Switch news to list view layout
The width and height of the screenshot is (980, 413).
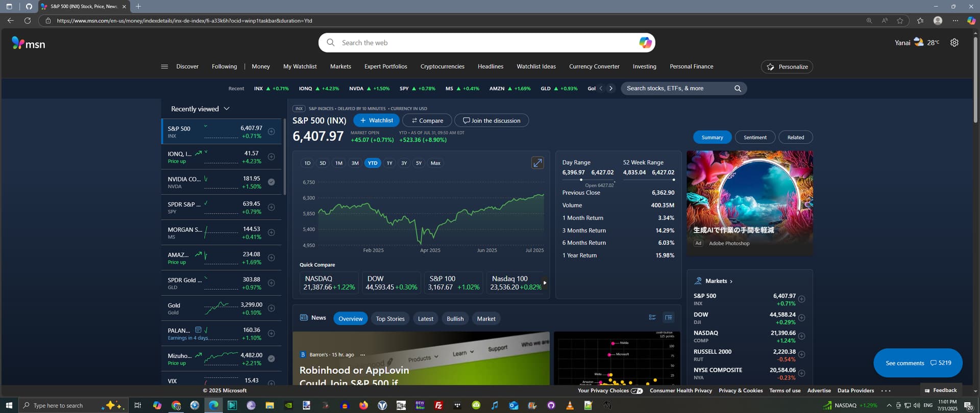coord(652,318)
